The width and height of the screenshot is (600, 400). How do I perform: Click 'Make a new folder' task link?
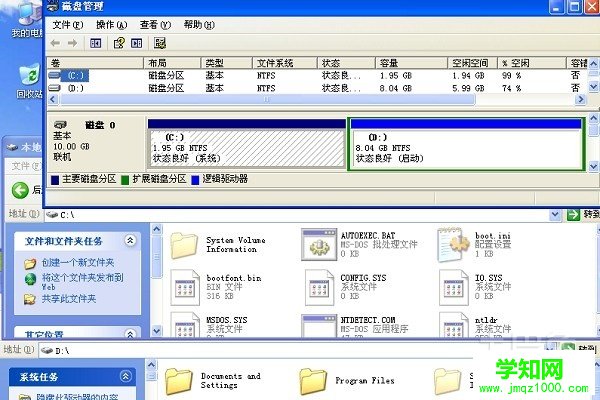point(78,263)
